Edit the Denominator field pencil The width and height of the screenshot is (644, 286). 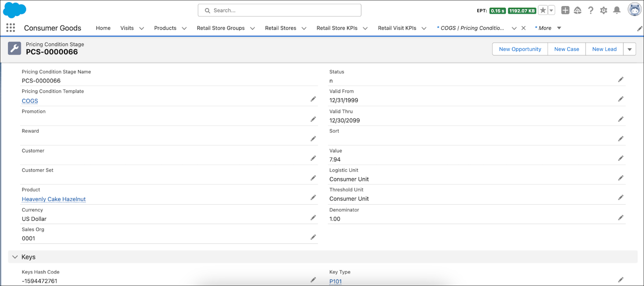click(621, 217)
